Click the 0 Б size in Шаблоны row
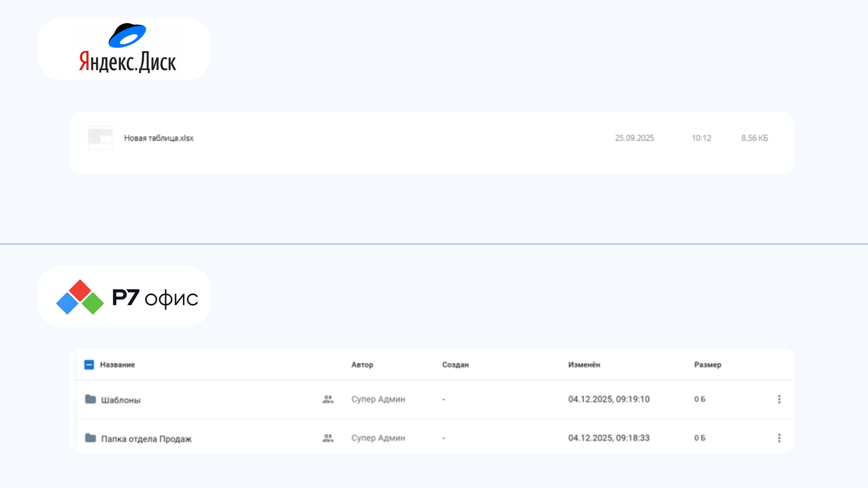868x488 pixels. point(700,399)
